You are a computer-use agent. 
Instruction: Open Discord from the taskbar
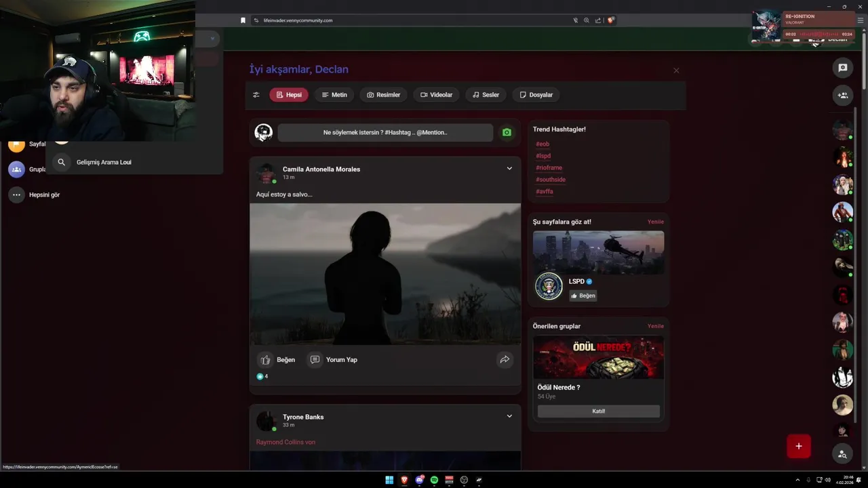[x=419, y=480]
